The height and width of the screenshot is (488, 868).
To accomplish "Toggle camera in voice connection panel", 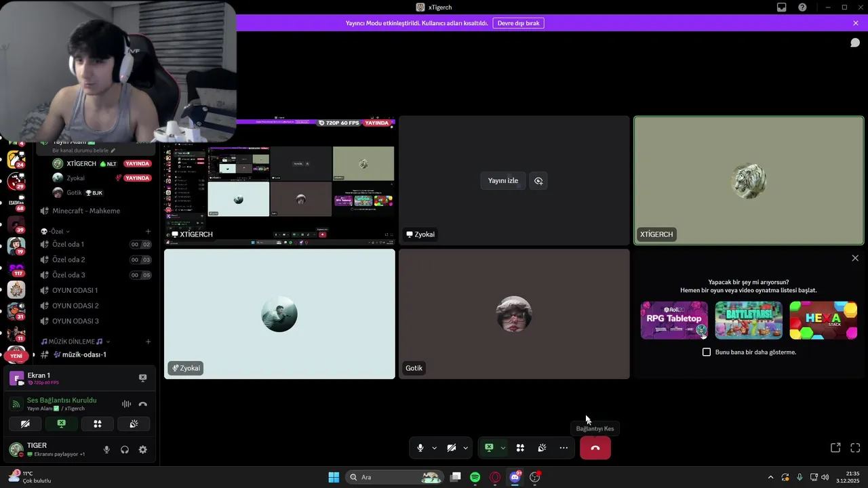I will 25,424.
